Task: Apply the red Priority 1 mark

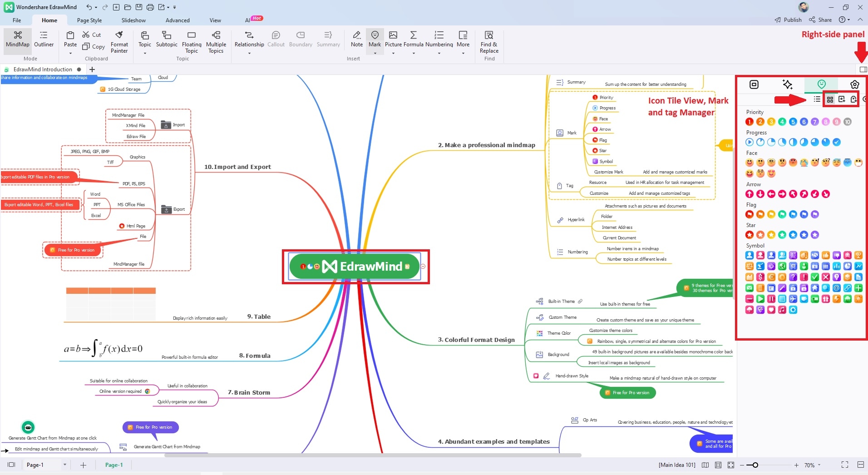Action: coord(750,122)
